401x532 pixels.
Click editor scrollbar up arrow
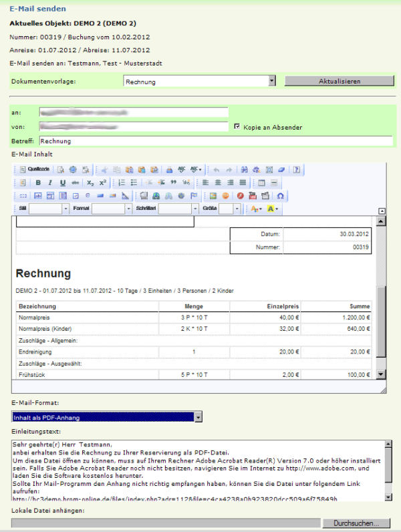pos(381,221)
